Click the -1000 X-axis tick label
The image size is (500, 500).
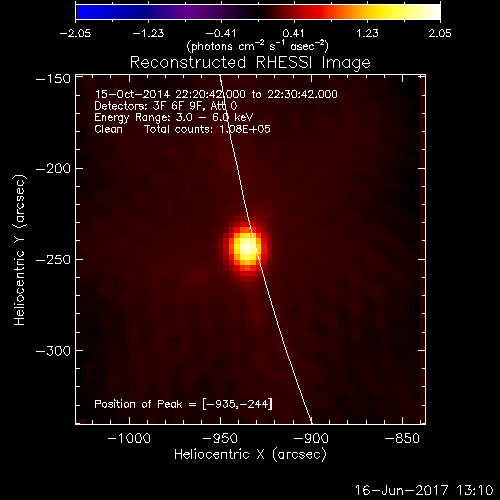click(x=129, y=438)
